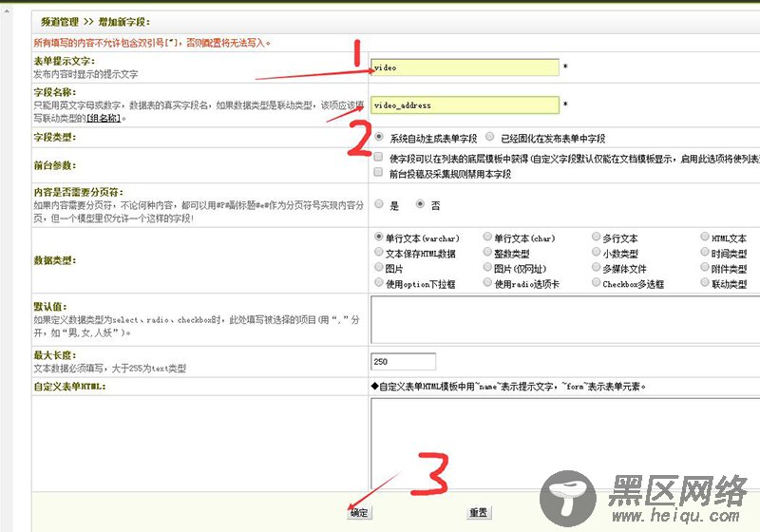Enable checkbox 使字段可以在列表的底层模板中获得
Image resolution: width=760 pixels, height=532 pixels.
pos(378,157)
